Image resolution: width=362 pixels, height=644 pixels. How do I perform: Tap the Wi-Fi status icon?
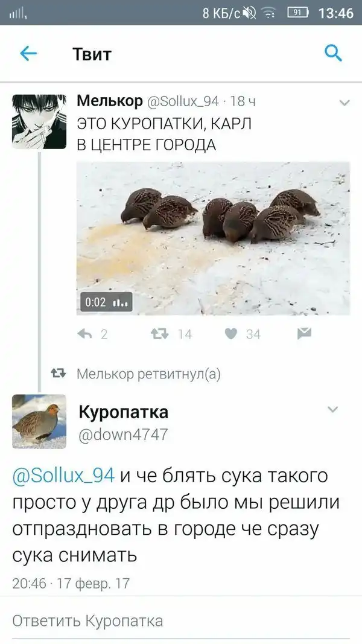click(x=269, y=13)
